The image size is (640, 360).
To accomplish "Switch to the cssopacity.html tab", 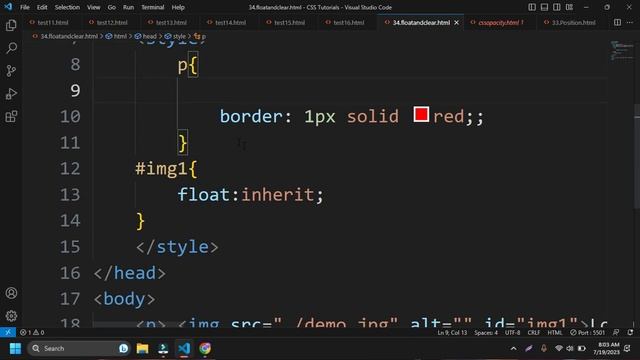I will pyautogui.click(x=500, y=22).
